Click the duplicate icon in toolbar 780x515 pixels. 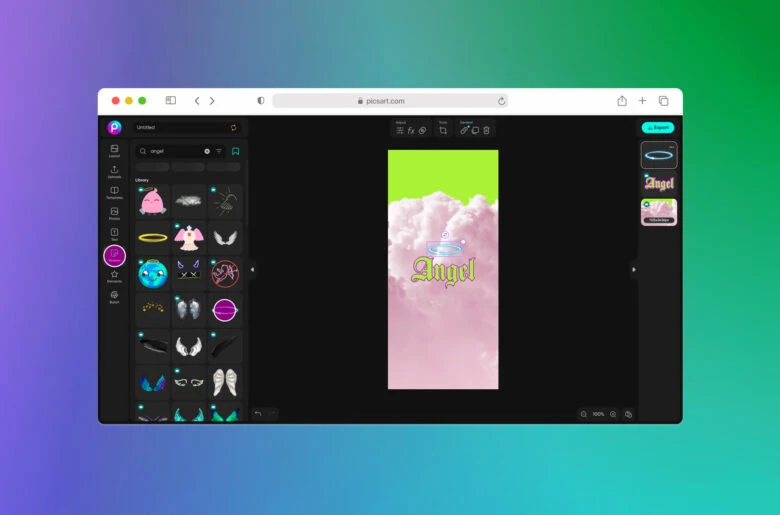pos(475,131)
